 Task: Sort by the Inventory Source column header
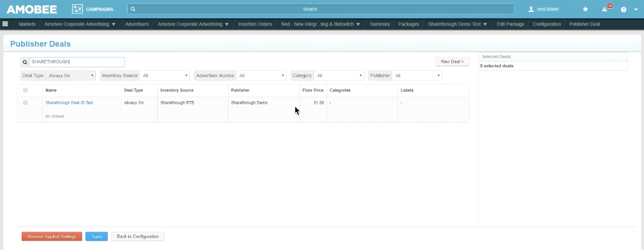[177, 90]
